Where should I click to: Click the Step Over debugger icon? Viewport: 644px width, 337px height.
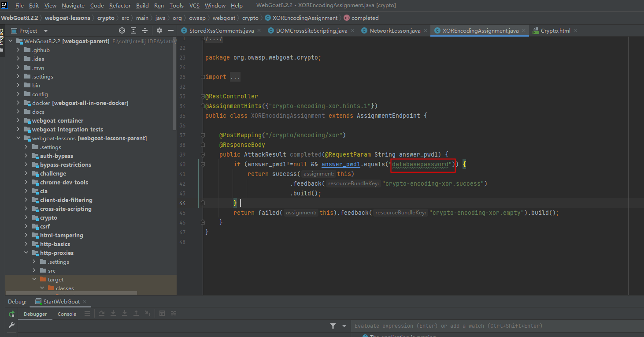tap(102, 313)
